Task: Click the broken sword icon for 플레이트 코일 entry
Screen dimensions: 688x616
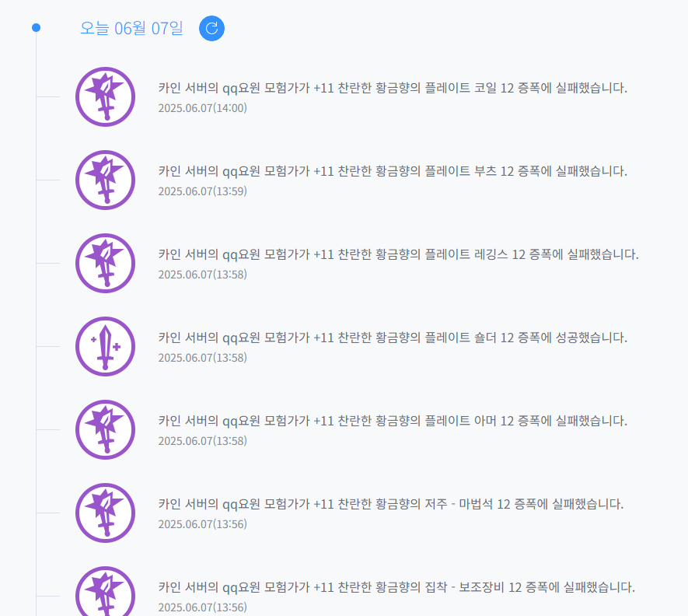Action: (105, 96)
